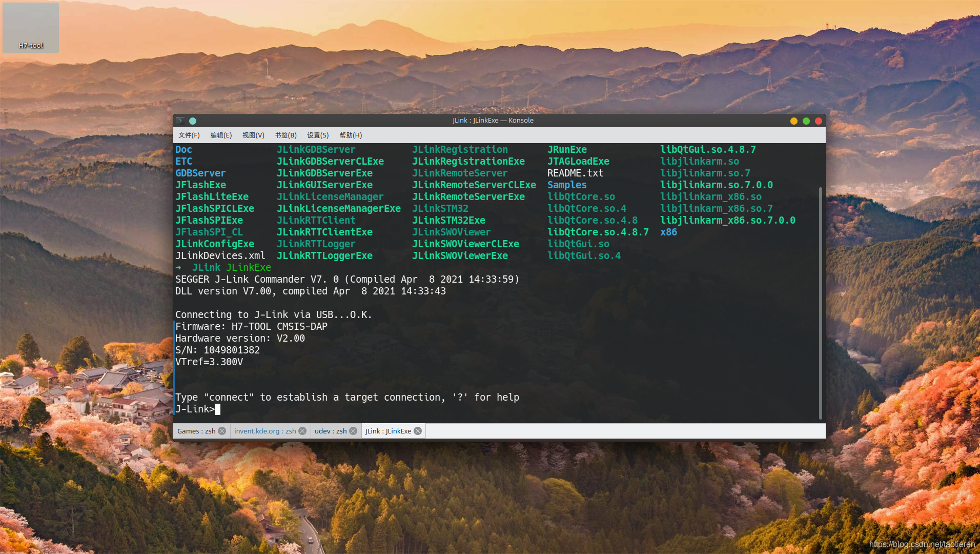Open the H7-tool desktop icon
980x554 pixels.
point(31,28)
